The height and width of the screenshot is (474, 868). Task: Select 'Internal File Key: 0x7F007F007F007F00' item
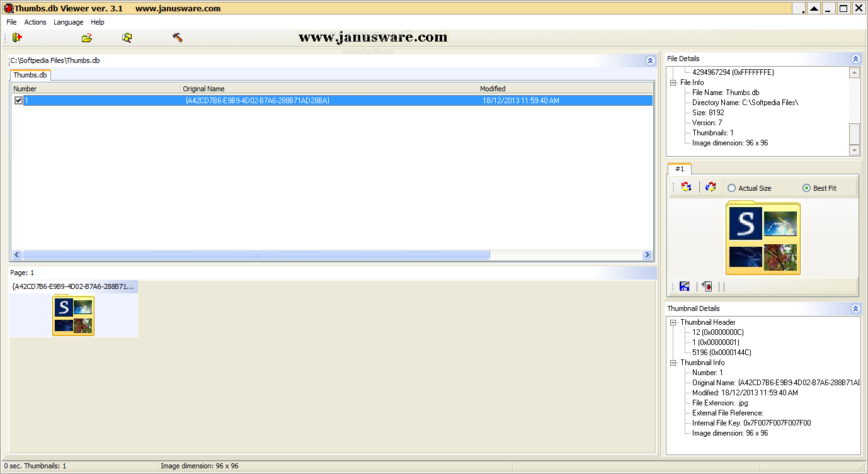(x=751, y=423)
